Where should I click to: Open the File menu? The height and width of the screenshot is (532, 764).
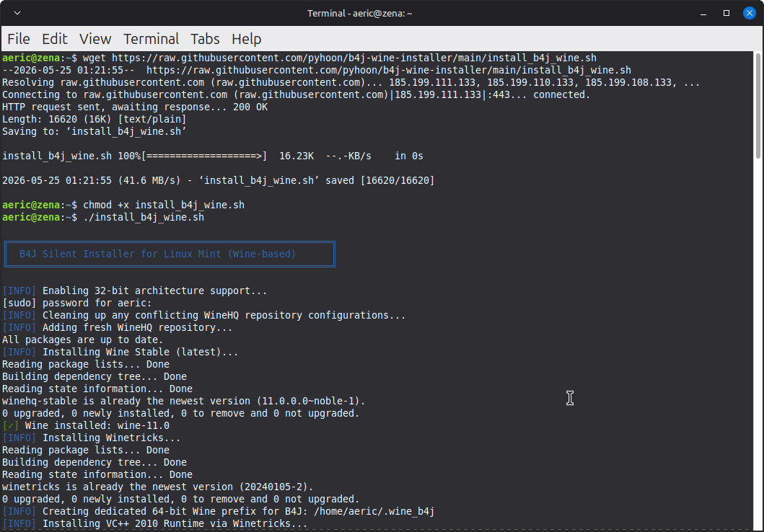(19, 39)
